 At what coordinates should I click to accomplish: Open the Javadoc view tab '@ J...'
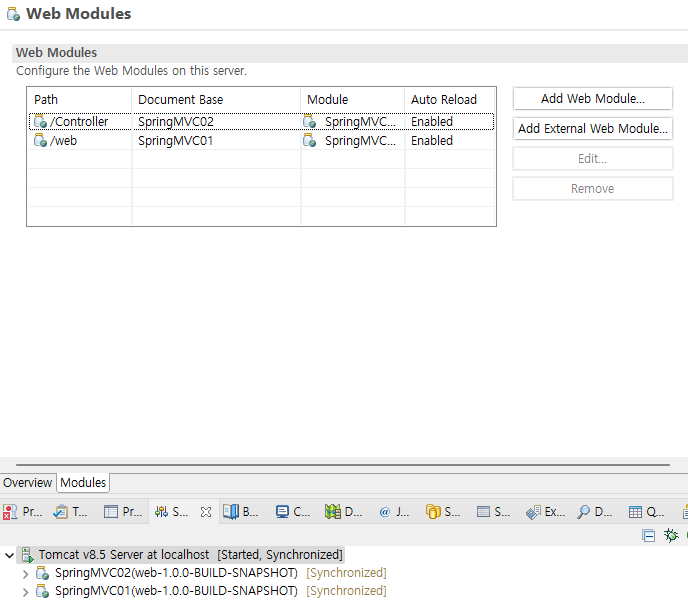pyautogui.click(x=394, y=511)
